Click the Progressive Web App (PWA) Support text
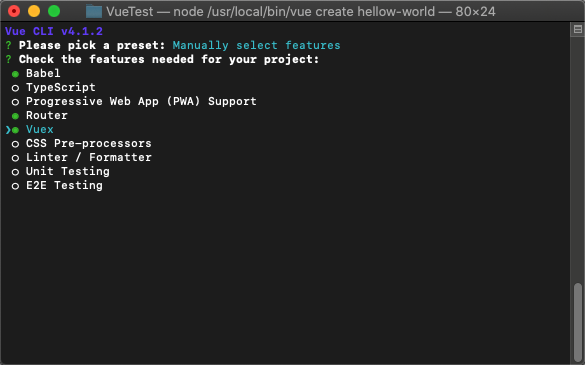This screenshot has width=585, height=365. click(x=141, y=102)
